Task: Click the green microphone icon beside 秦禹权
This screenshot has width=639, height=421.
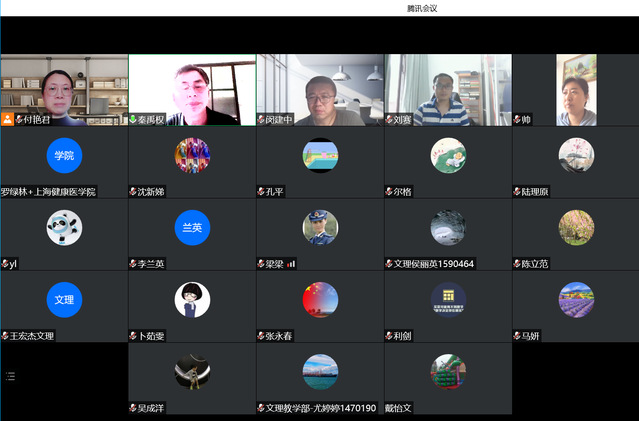Action: 134,119
